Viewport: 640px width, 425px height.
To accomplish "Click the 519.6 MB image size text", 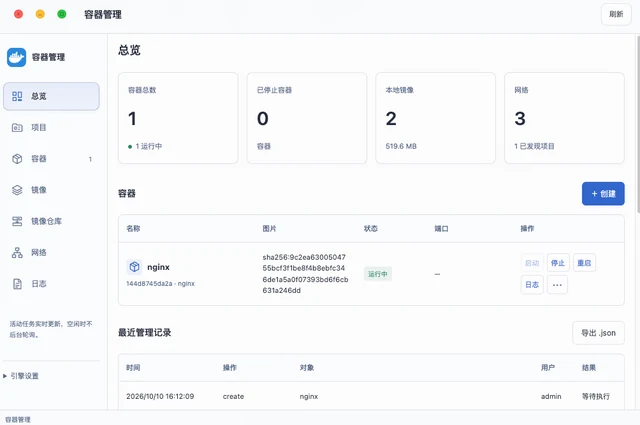I will [401, 146].
